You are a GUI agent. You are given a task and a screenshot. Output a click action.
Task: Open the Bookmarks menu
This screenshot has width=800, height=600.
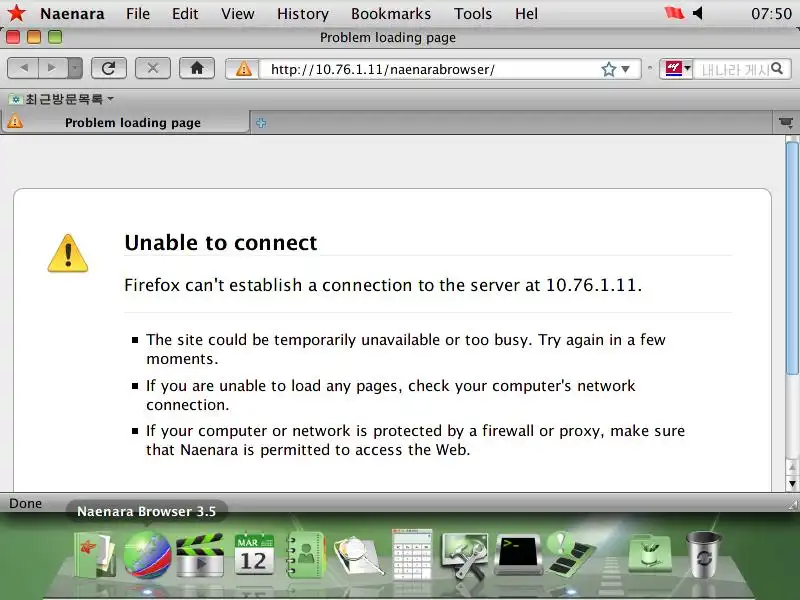tap(391, 14)
